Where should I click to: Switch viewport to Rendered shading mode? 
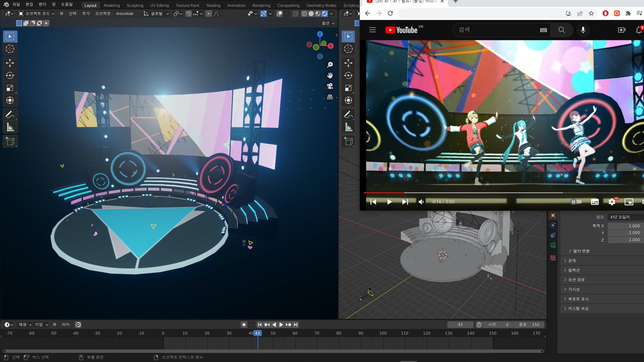pos(324,14)
